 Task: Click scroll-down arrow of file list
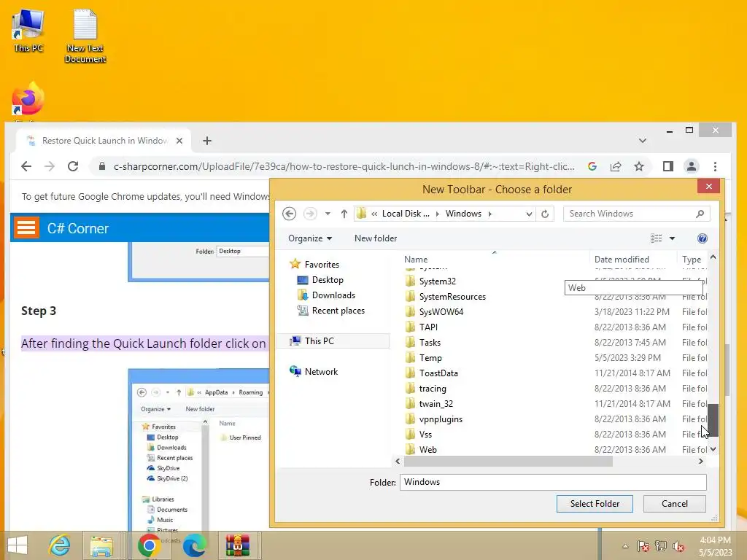713,449
